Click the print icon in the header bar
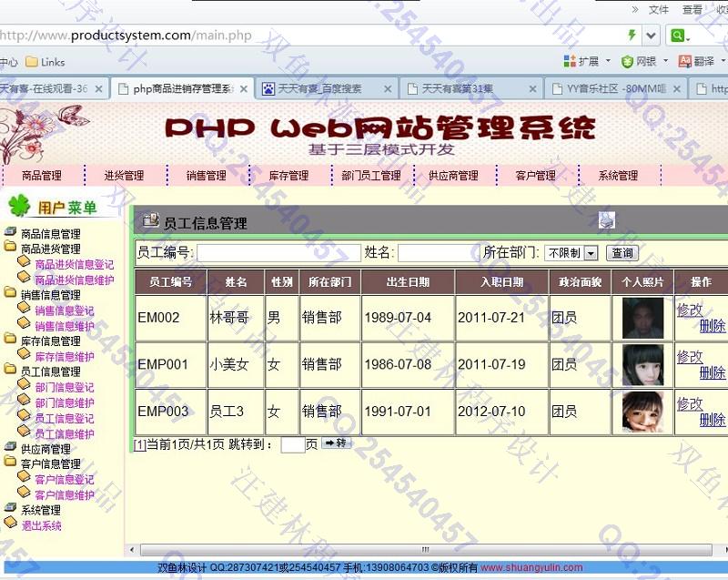 click(607, 220)
